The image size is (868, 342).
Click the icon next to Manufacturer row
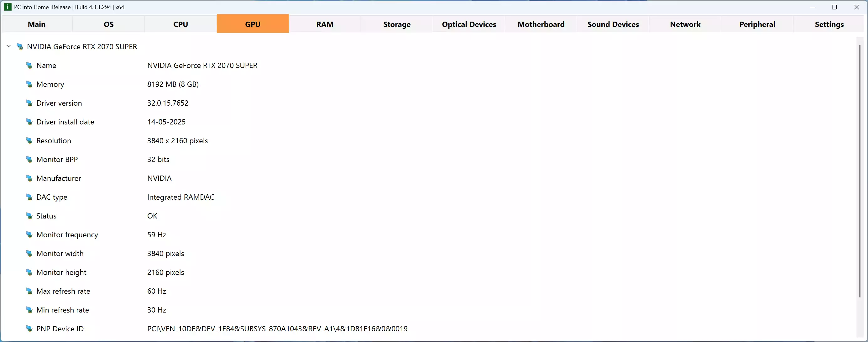pos(30,178)
